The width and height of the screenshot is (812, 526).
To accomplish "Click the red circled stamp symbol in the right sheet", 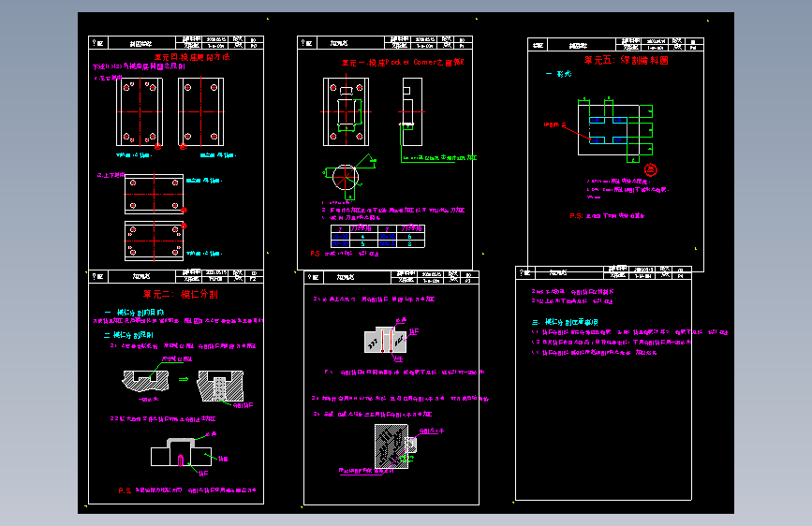I will pyautogui.click(x=650, y=169).
